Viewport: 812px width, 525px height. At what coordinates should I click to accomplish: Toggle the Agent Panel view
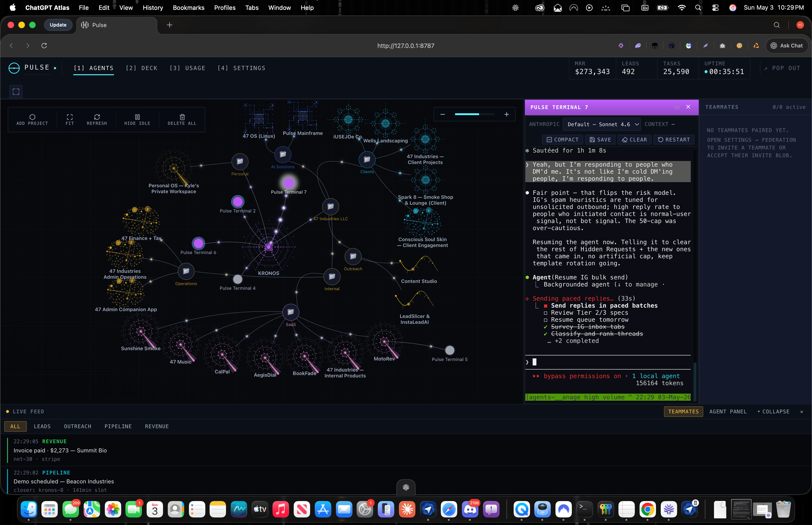point(728,411)
